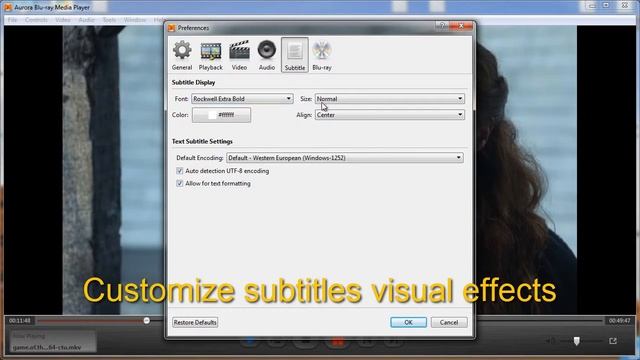Screen dimensions: 640x360
Task: Open the Controls menu
Action: [36, 20]
